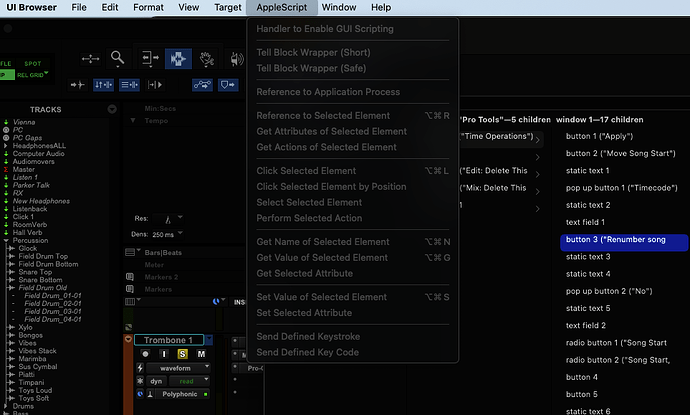Select pop up button 1 ("Timecode") row
This screenshot has width=690, height=415.
(x=621, y=188)
